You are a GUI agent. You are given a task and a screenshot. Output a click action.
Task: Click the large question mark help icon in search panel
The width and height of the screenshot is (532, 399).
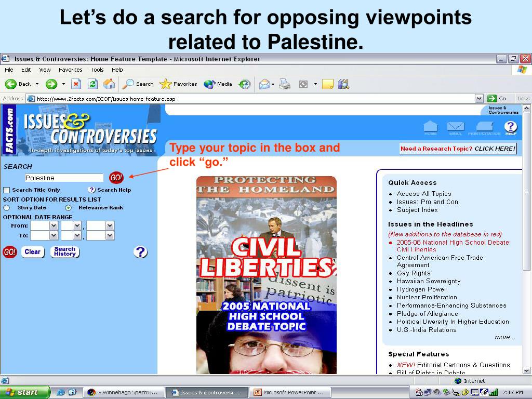click(140, 252)
